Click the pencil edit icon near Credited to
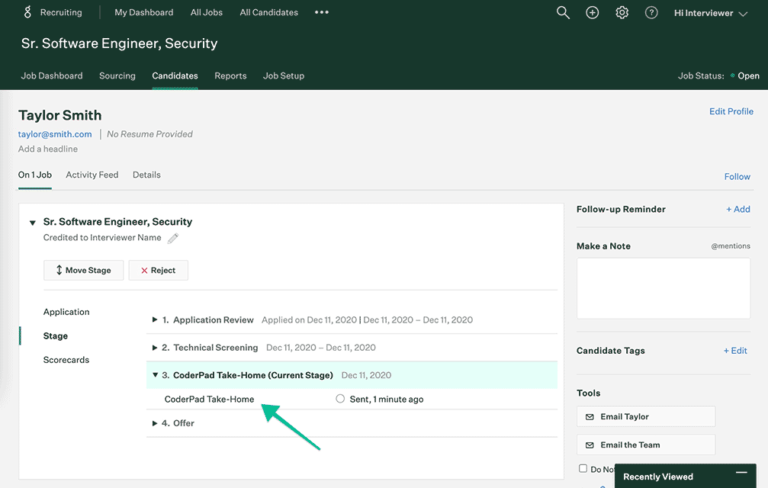The height and width of the screenshot is (488, 768). [x=173, y=238]
